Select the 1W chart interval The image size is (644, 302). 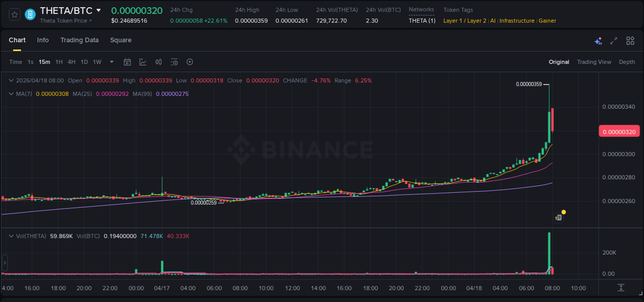pyautogui.click(x=97, y=62)
